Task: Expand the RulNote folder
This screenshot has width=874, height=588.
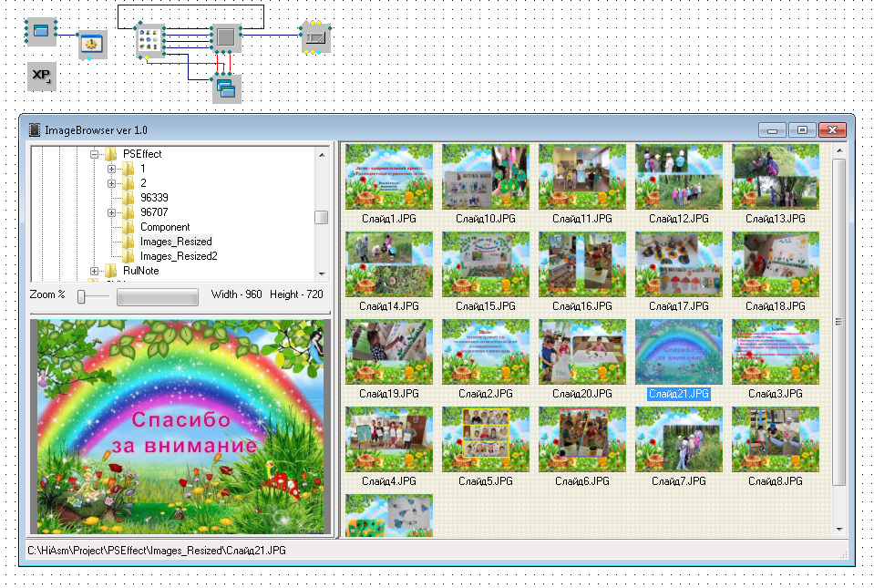Action: [x=95, y=271]
